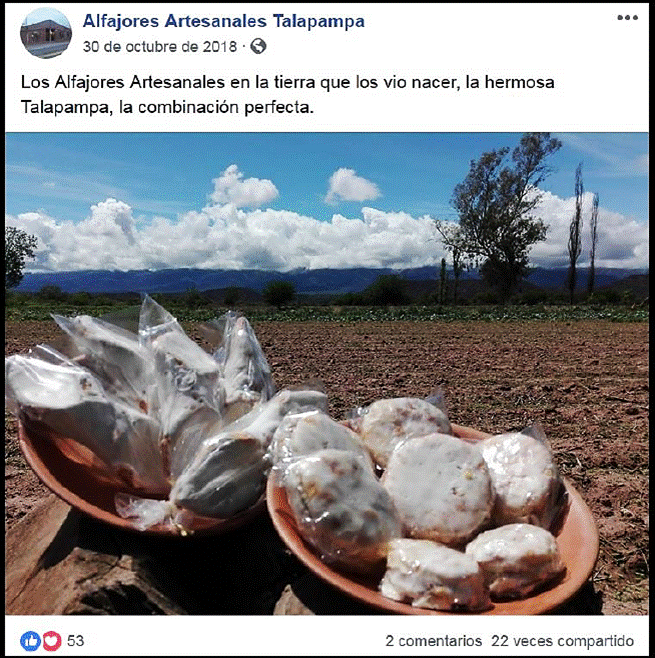Click the red heart Love reaction icon

click(x=52, y=641)
